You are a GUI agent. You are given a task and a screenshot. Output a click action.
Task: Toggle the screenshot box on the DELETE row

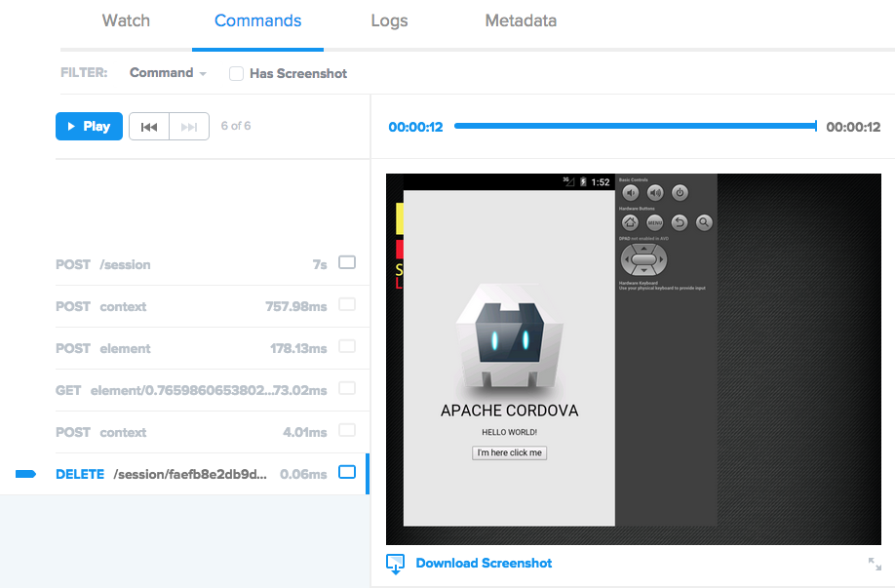click(347, 472)
